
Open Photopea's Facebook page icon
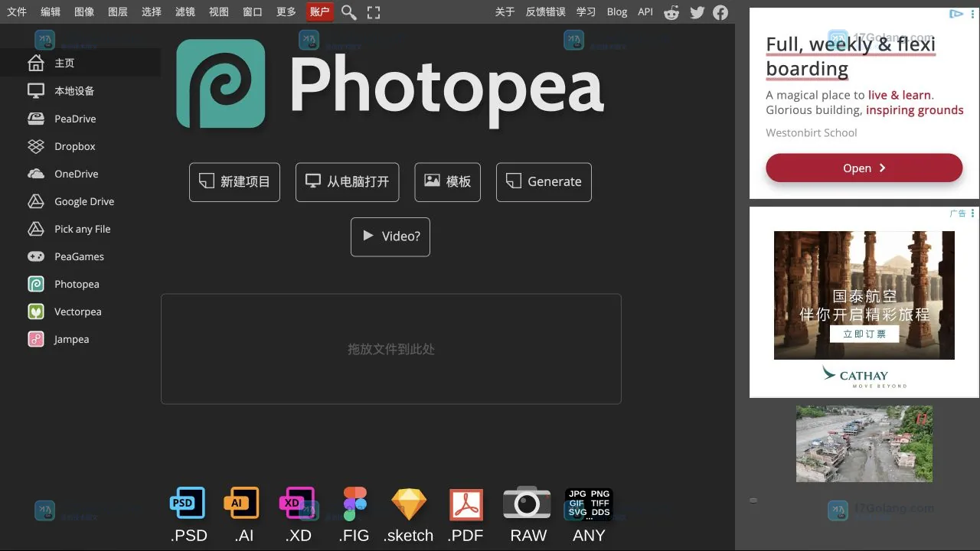[720, 12]
